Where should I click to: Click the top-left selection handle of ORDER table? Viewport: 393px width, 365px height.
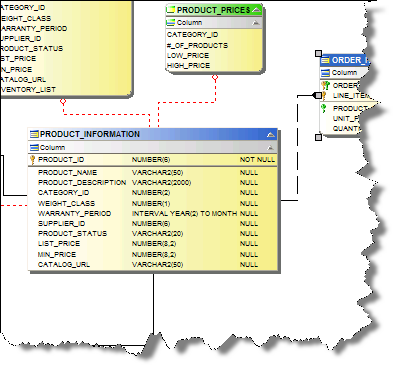318,53
